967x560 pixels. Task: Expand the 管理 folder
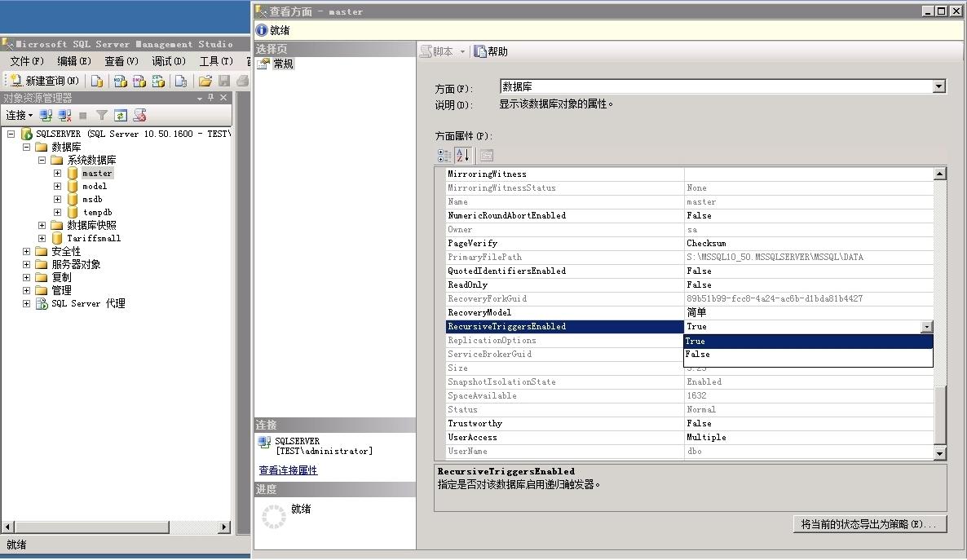point(27,290)
